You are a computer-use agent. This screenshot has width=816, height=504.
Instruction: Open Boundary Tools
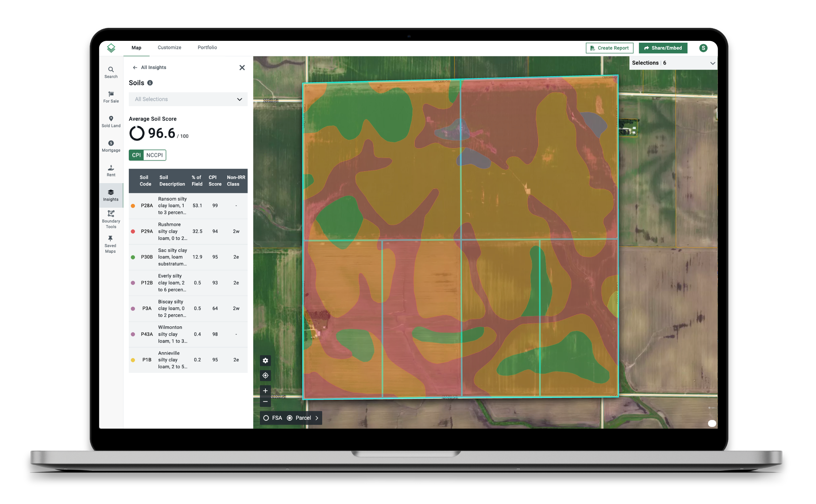[110, 218]
